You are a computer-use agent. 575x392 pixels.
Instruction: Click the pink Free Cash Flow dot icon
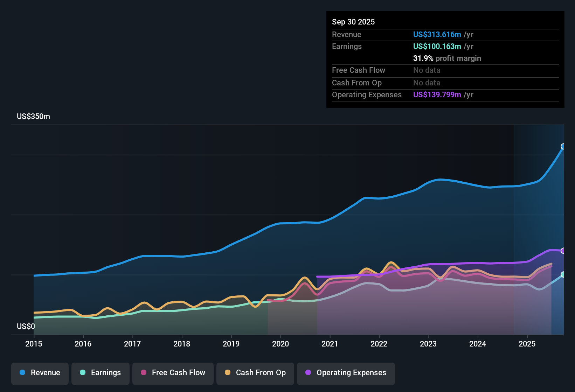[x=143, y=373]
